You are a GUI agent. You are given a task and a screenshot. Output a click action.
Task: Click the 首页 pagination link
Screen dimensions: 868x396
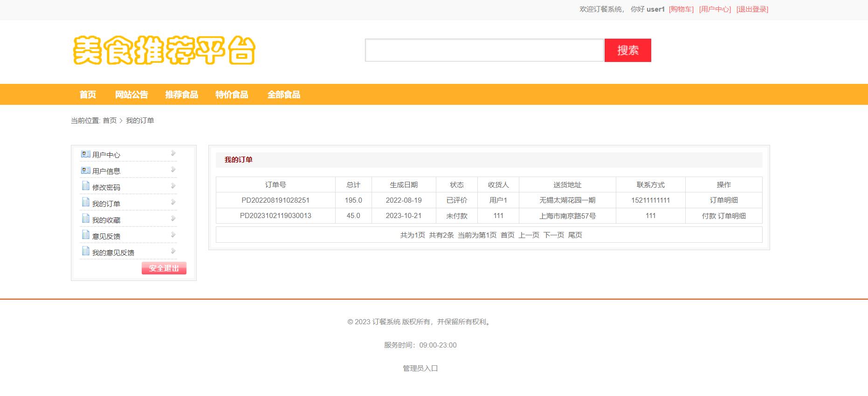(508, 235)
